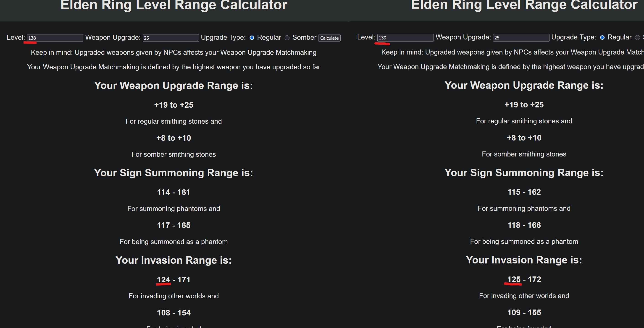
Task: Select Regular radio in the level 139 calculator
Action: (602, 37)
